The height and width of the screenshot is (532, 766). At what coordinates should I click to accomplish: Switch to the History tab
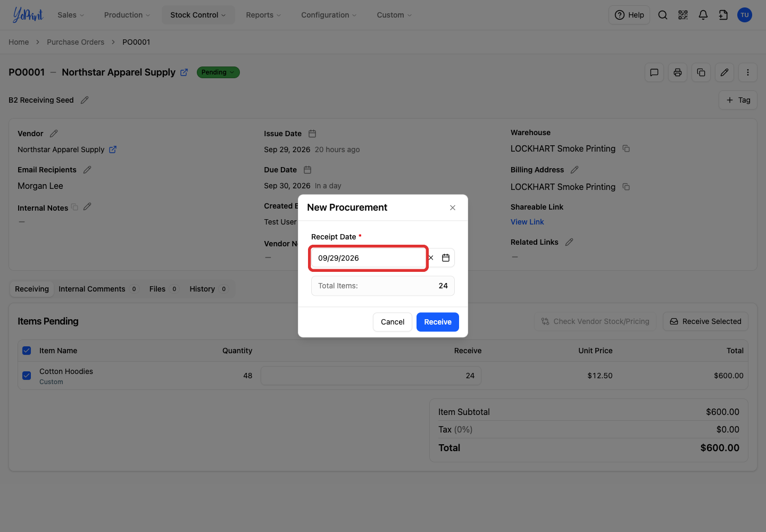click(x=209, y=289)
